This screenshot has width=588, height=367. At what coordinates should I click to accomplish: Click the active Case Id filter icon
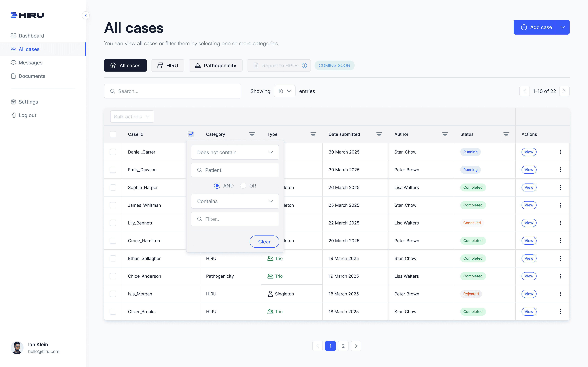[x=191, y=134]
